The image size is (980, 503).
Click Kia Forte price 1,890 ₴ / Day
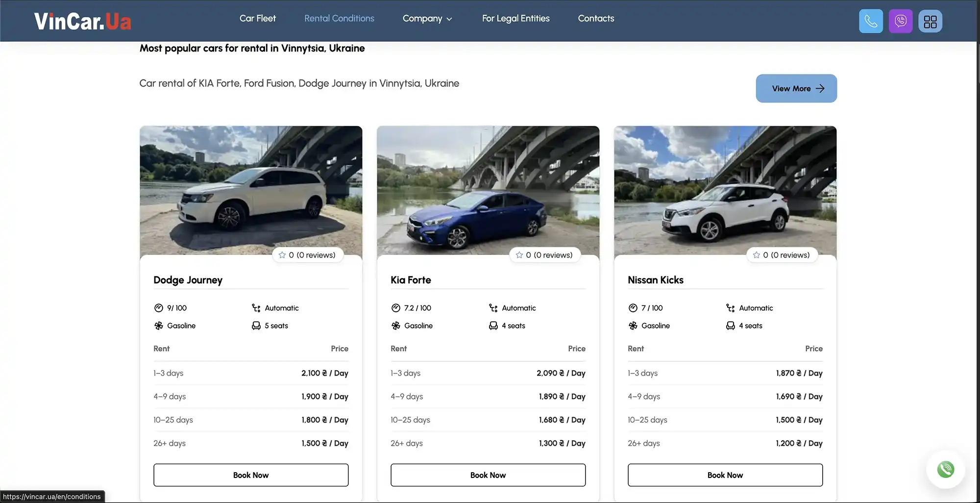562,397
